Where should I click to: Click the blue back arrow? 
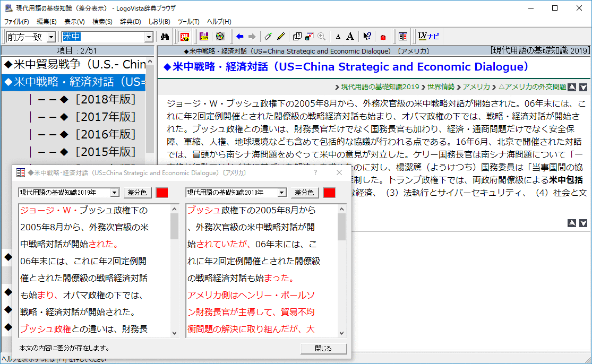tap(240, 37)
